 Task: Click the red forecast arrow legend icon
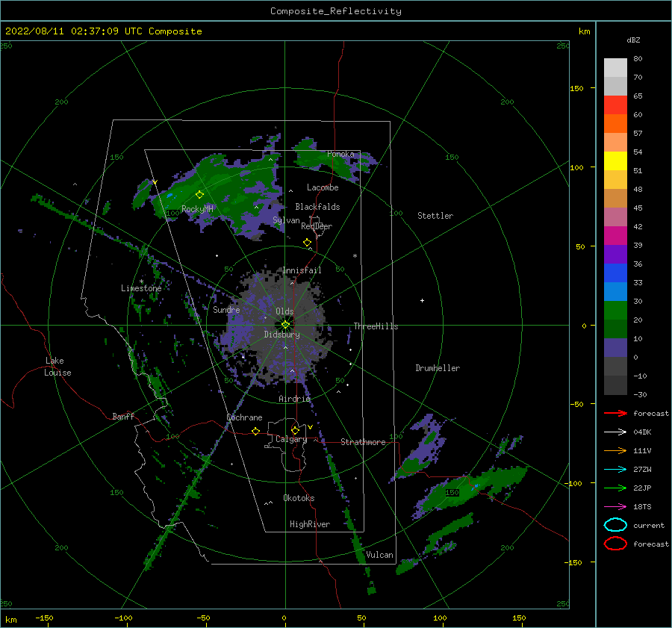coord(615,413)
